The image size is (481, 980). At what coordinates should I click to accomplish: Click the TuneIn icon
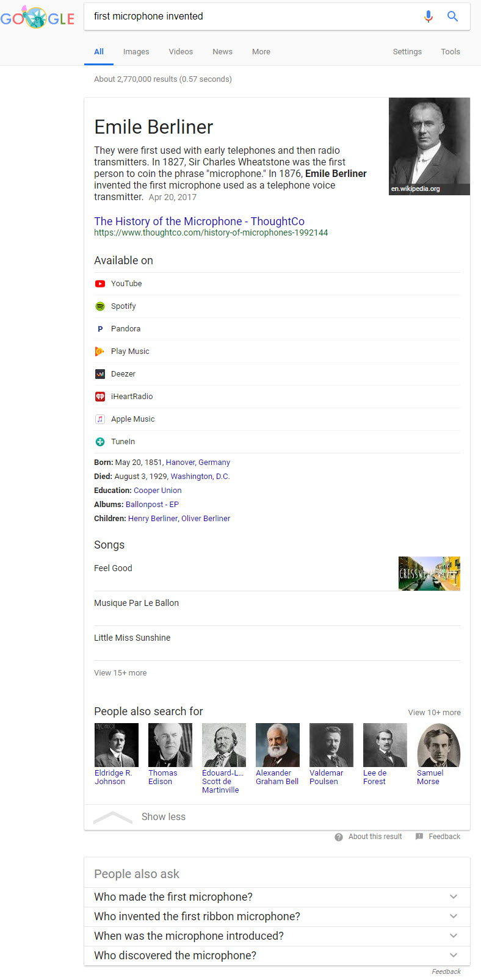pos(100,442)
